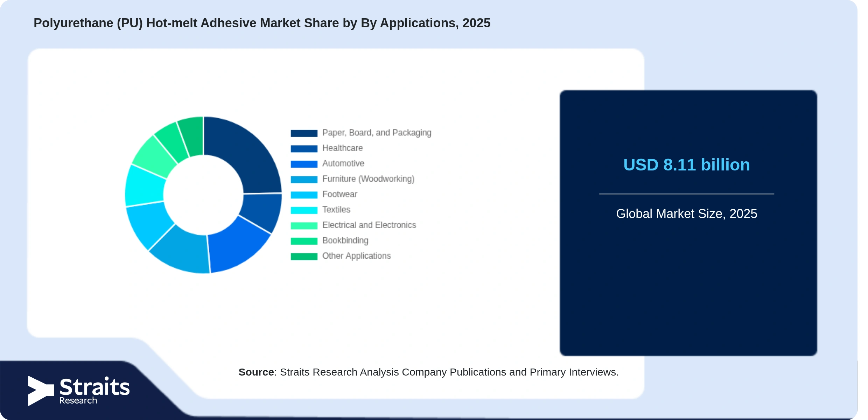Click the 'Straits' wordmark text
The height and width of the screenshot is (420, 868).
click(x=94, y=387)
